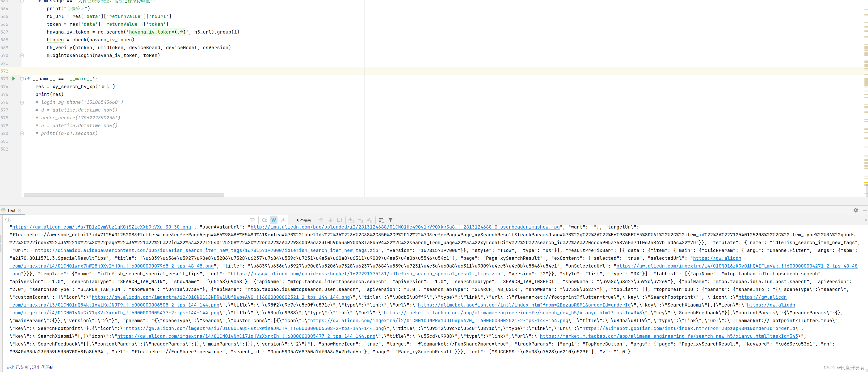
Task: Collapse the fold marker at line 563
Action: coord(22,1)
